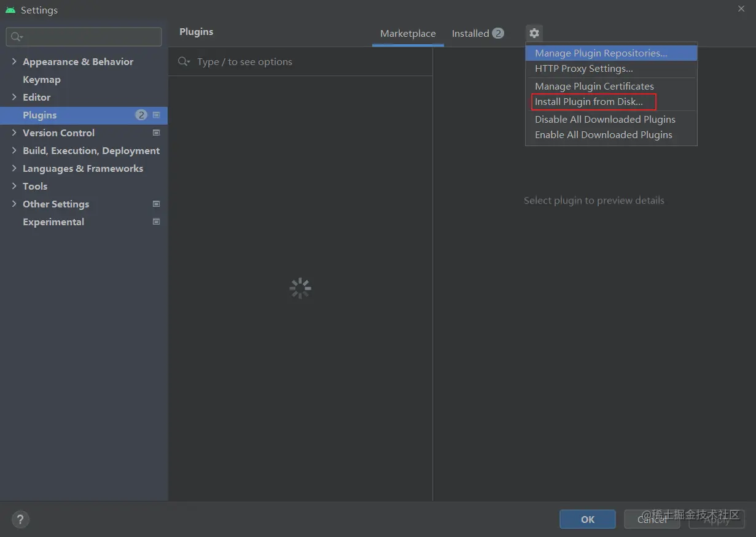This screenshot has width=756, height=537.
Task: Select Experimental in the settings tree
Action: (53, 222)
